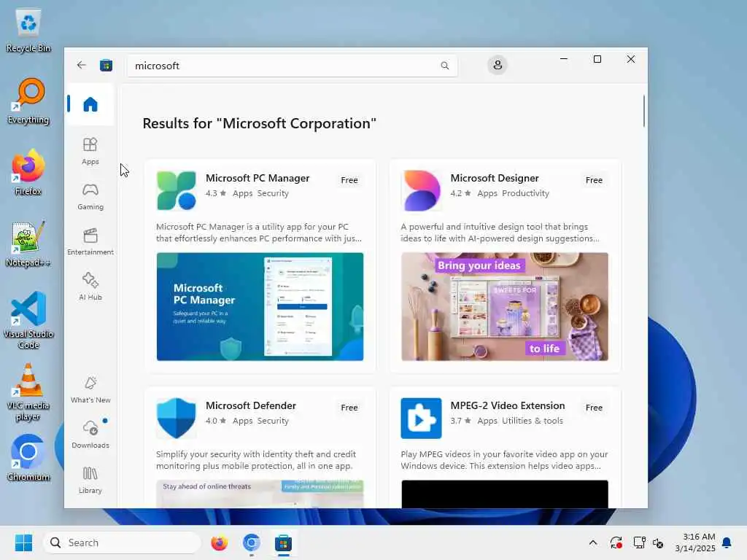747x560 pixels.
Task: Click Microsoft Designer description text
Action: coord(500,233)
